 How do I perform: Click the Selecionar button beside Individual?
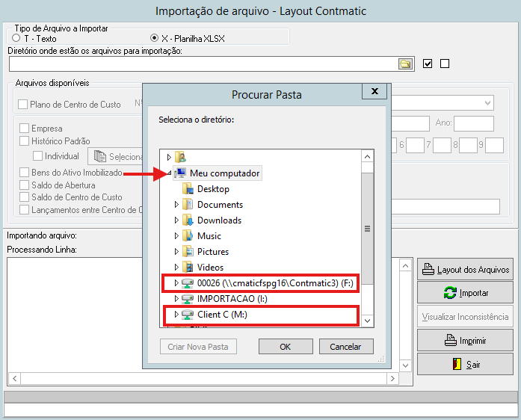coord(115,156)
